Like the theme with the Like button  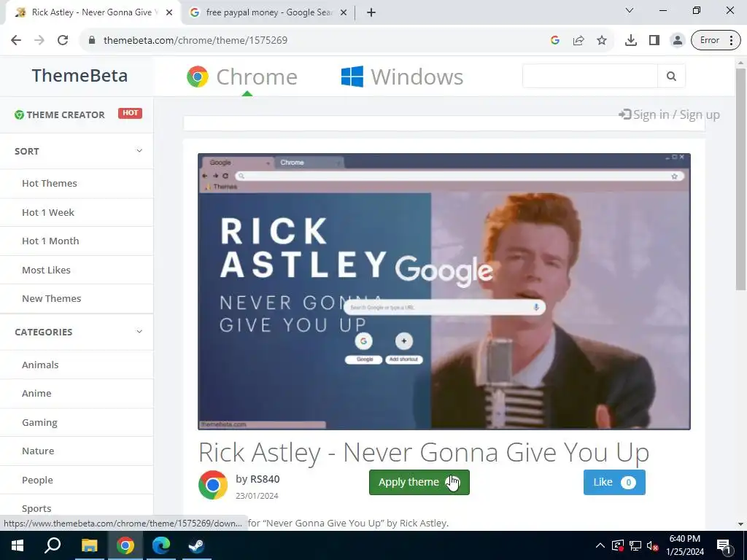point(614,482)
